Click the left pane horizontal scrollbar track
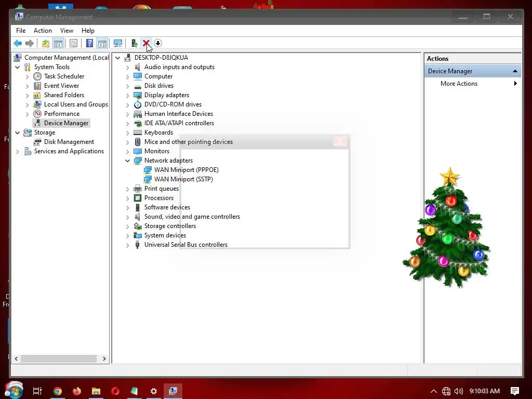This screenshot has width=532, height=399. pos(59,358)
